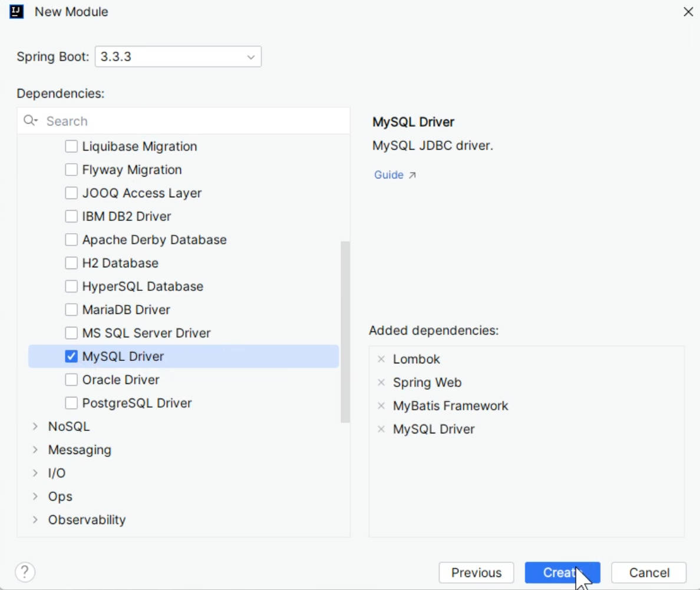Expand the NoSQL category
This screenshot has height=590, width=700.
click(x=35, y=426)
